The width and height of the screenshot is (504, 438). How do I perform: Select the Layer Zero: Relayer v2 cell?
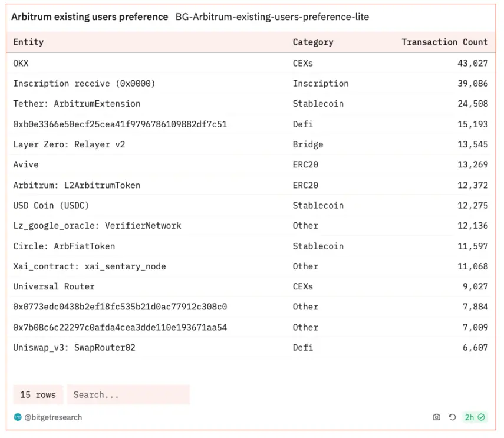point(69,144)
